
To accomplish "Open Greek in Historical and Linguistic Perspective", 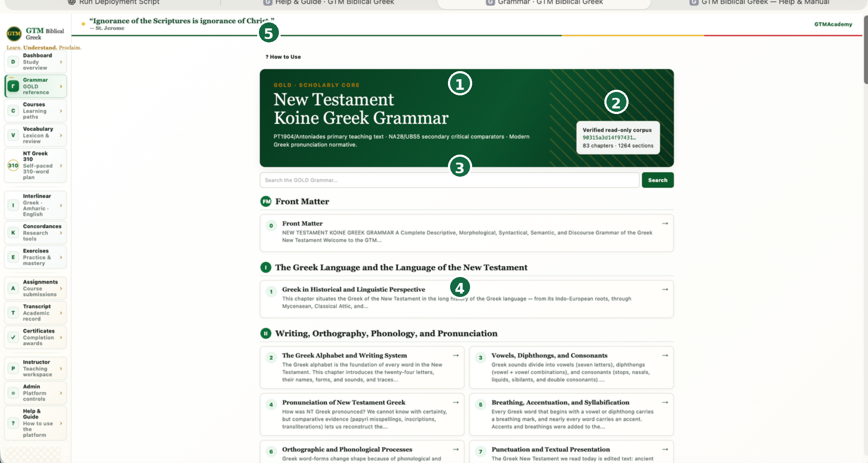I will 467,299.
